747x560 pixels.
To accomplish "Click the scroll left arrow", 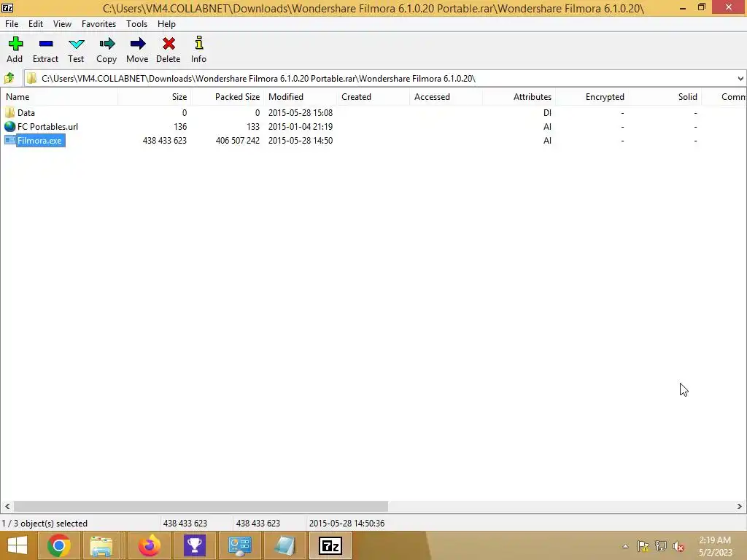I will coord(7,506).
